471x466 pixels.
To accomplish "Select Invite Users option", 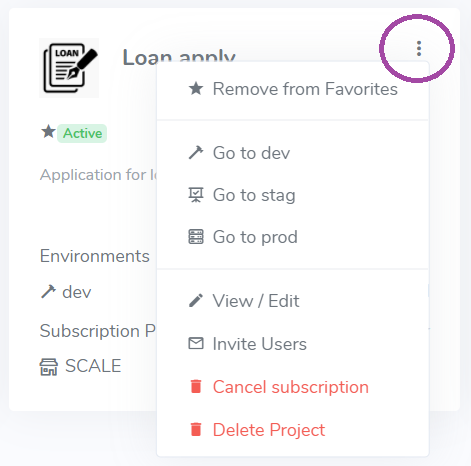I will coord(293,344).
